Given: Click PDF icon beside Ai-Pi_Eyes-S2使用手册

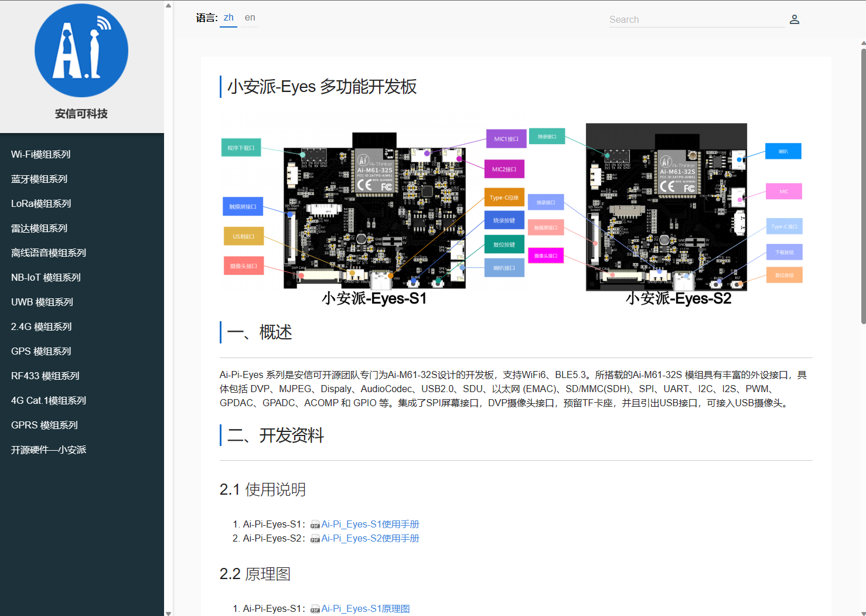Looking at the screenshot, I should (x=315, y=539).
